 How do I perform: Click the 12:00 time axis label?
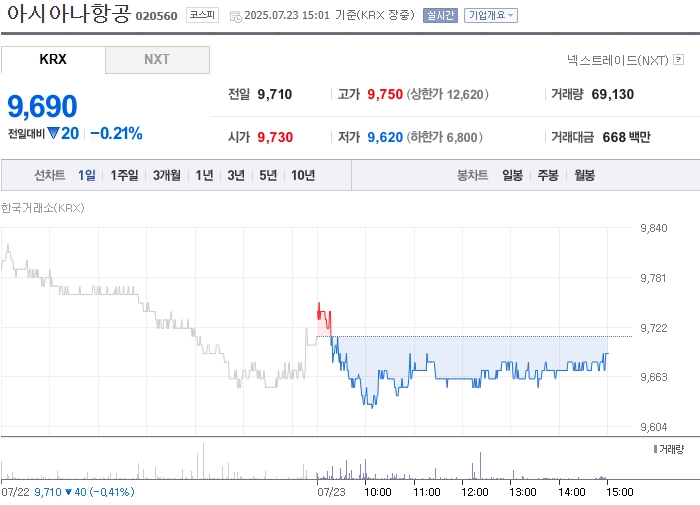tap(475, 492)
